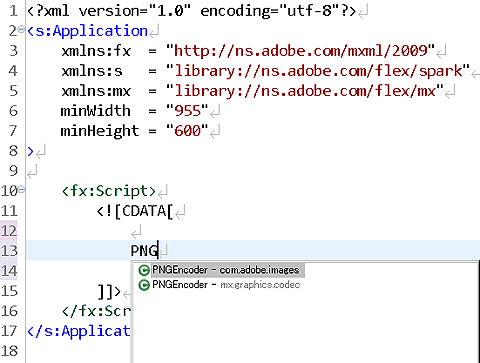Click the minHeight attribute name
Image resolution: width=480 pixels, height=363 pixels.
99,131
